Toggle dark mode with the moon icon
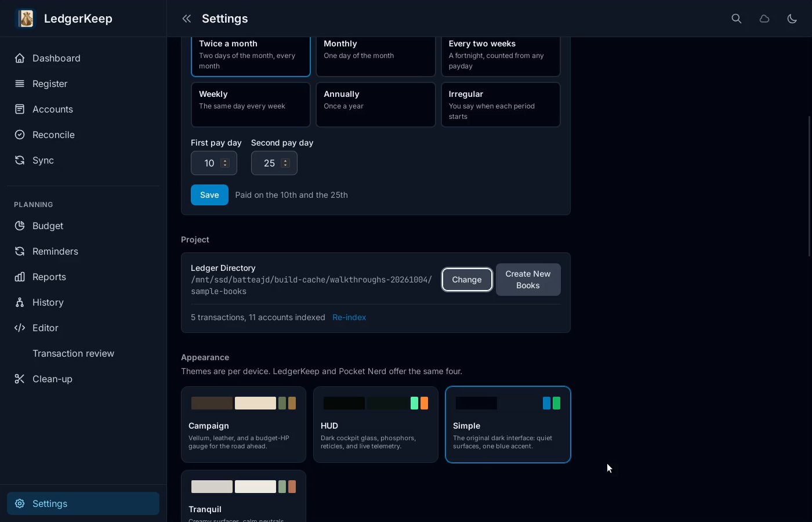Image resolution: width=812 pixels, height=522 pixels. coord(792,19)
